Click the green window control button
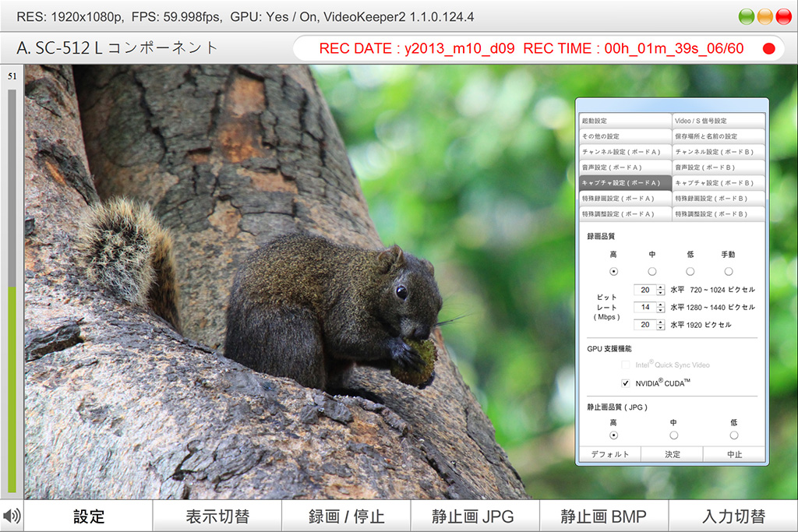This screenshot has height=532, width=798. point(747,17)
